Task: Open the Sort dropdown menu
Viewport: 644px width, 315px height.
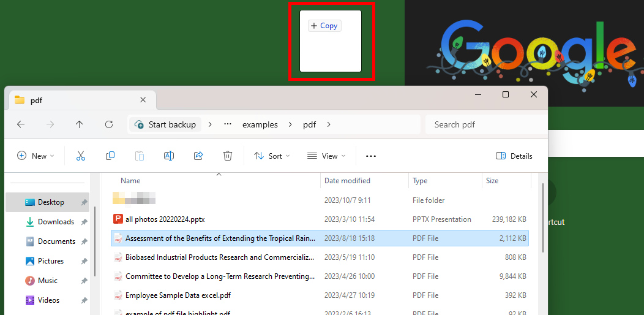Action: (272, 156)
